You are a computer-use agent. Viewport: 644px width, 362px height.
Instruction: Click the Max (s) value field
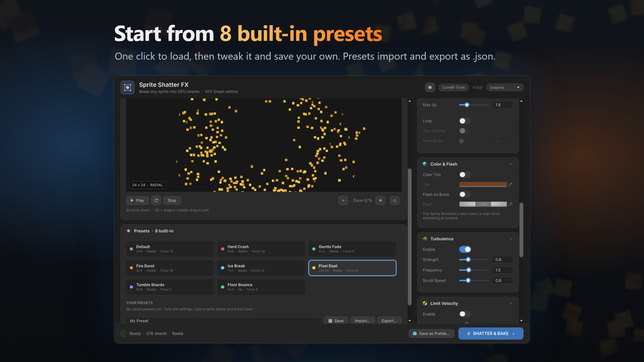502,105
